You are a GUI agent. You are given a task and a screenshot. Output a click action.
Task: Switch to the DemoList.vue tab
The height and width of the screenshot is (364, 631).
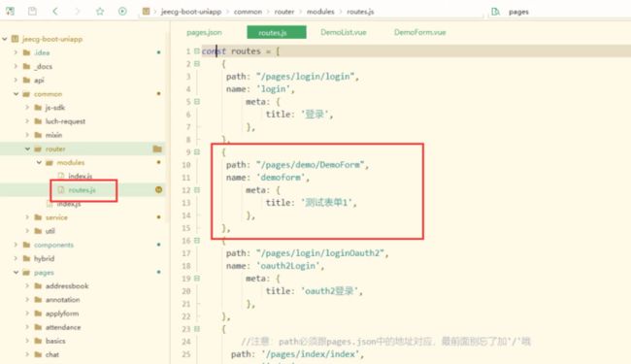(344, 32)
